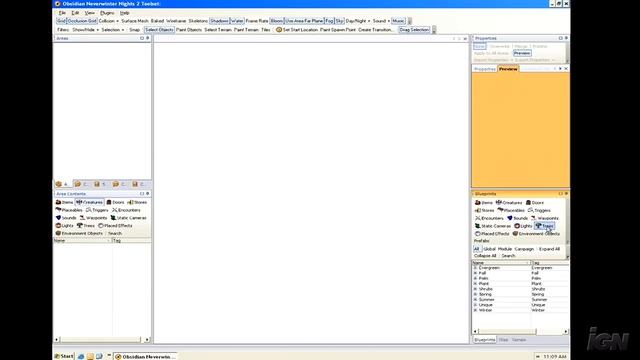Show Waypoints blueprints in Blueprints panel
The width and height of the screenshot is (640, 360).
tap(545, 218)
